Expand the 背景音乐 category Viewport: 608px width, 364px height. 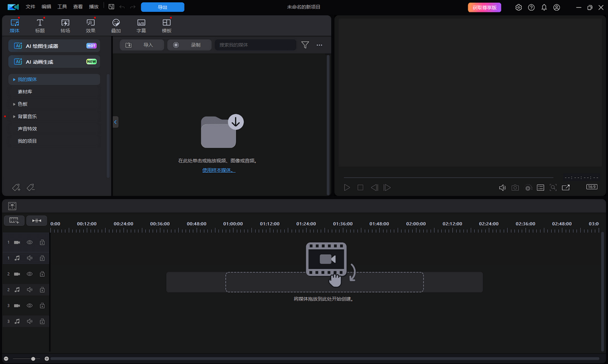click(15, 116)
